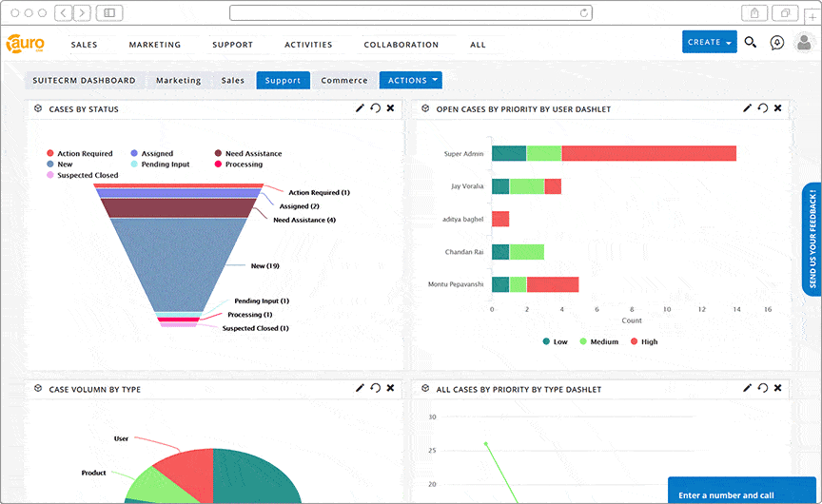The image size is (822, 504).
Task: Open the SALES menu
Action: coord(85,45)
